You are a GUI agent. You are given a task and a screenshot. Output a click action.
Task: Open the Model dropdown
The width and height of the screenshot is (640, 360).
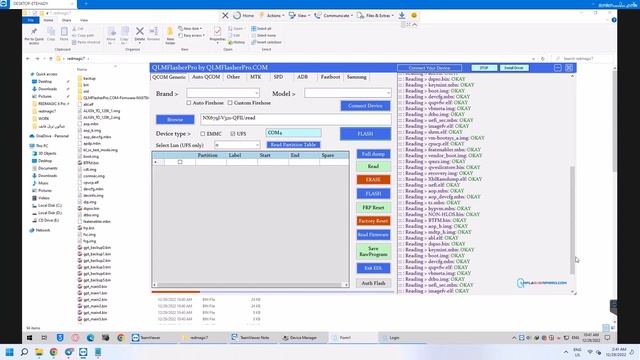(347, 93)
